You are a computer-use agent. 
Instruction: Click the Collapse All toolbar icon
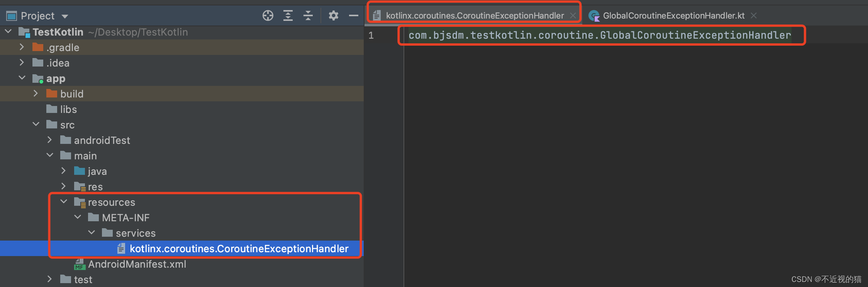pyautogui.click(x=308, y=15)
